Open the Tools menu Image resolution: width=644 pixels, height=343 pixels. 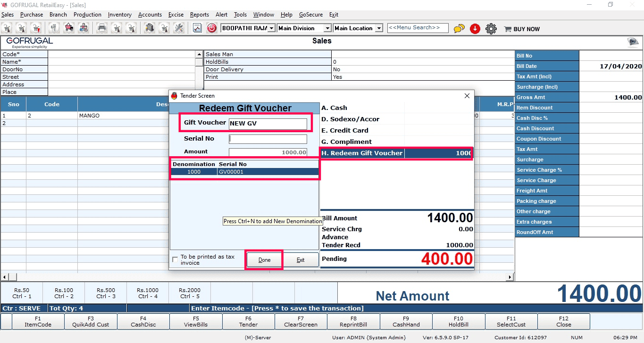pyautogui.click(x=240, y=15)
